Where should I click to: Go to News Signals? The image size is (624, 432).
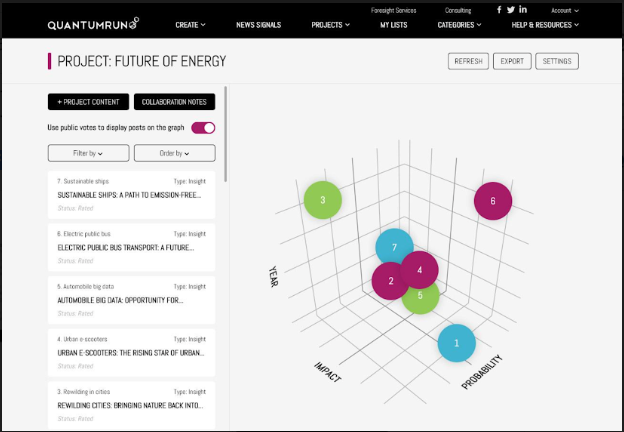(x=258, y=25)
